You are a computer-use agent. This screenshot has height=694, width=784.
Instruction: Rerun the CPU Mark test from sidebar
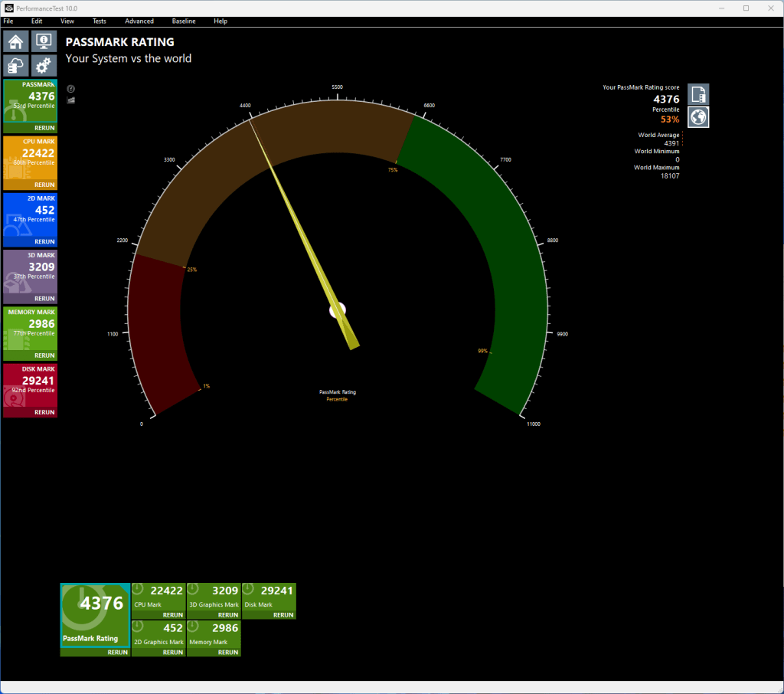(x=44, y=185)
